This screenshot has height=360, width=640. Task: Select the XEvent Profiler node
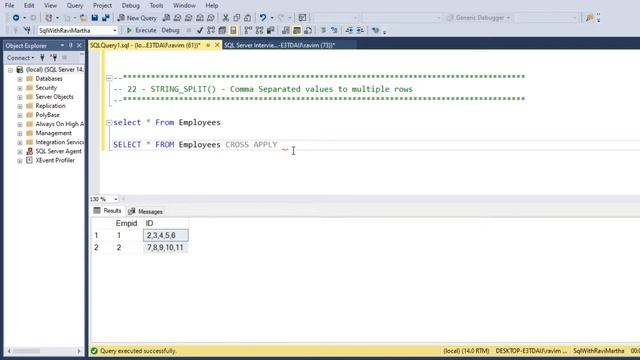(55, 160)
